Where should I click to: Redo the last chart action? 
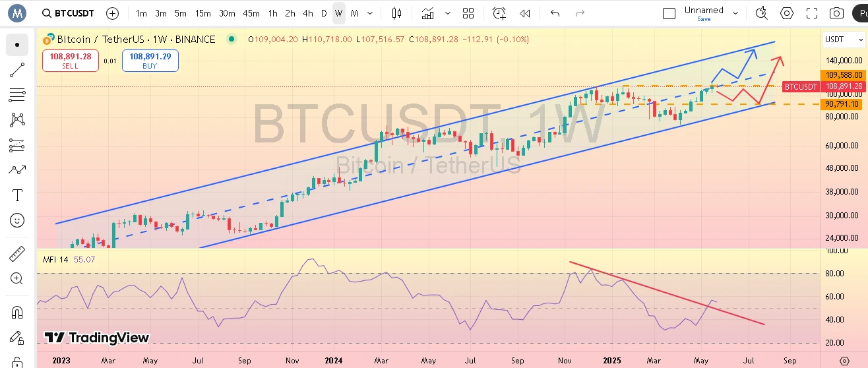click(580, 13)
